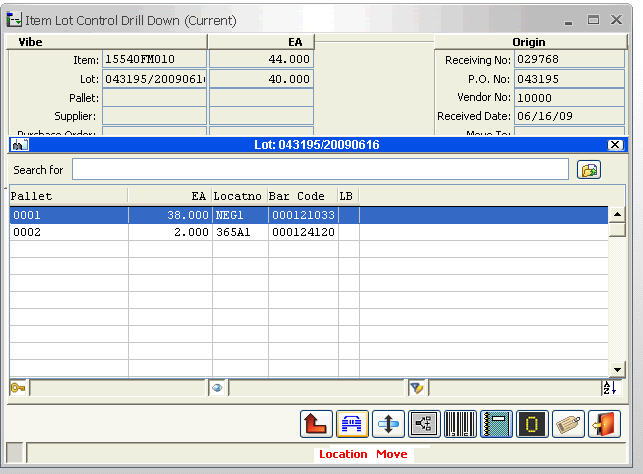Click the key icon below grid
The width and height of the screenshot is (643, 474).
[x=17, y=388]
